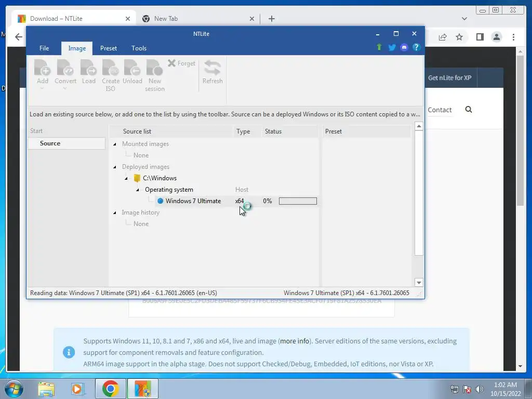Open the Discord icon in NTLite header
The image size is (532, 399).
pyautogui.click(x=404, y=47)
